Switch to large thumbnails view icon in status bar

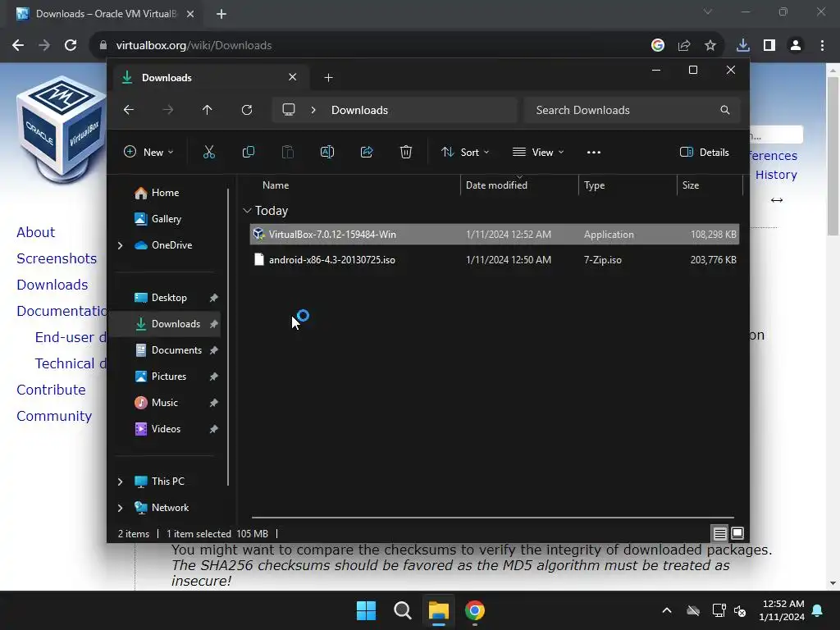point(737,533)
